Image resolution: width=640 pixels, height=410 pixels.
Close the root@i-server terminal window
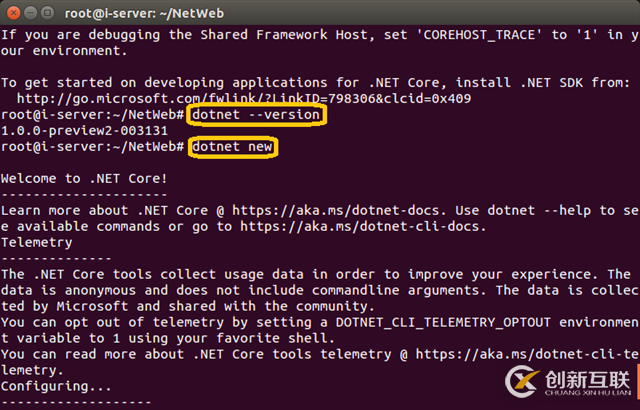point(13,13)
